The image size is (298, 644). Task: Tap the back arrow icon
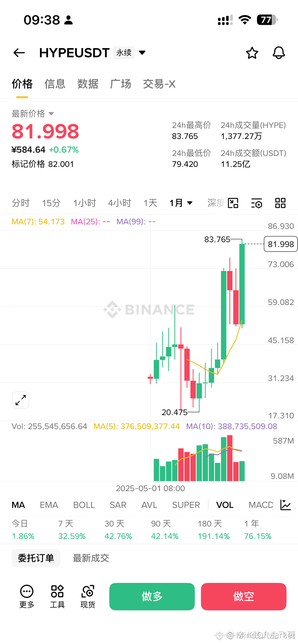19,53
